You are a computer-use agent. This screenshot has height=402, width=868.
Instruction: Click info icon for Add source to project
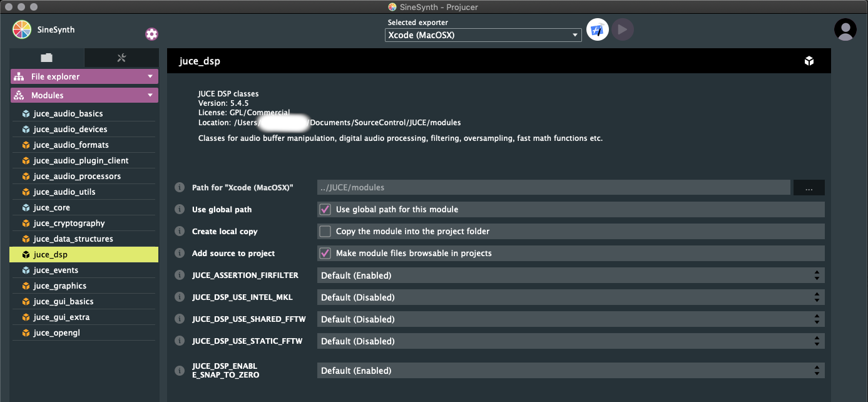point(180,253)
